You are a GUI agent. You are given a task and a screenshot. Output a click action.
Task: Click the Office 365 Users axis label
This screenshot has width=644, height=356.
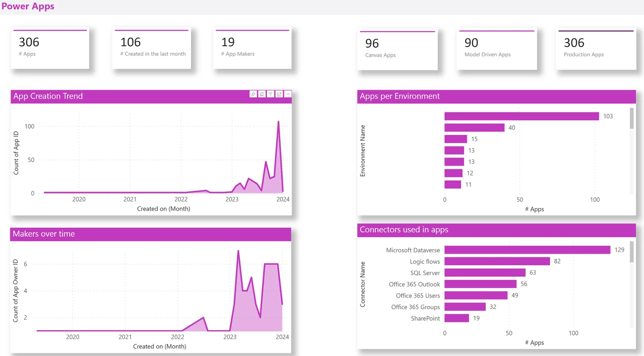click(x=418, y=296)
